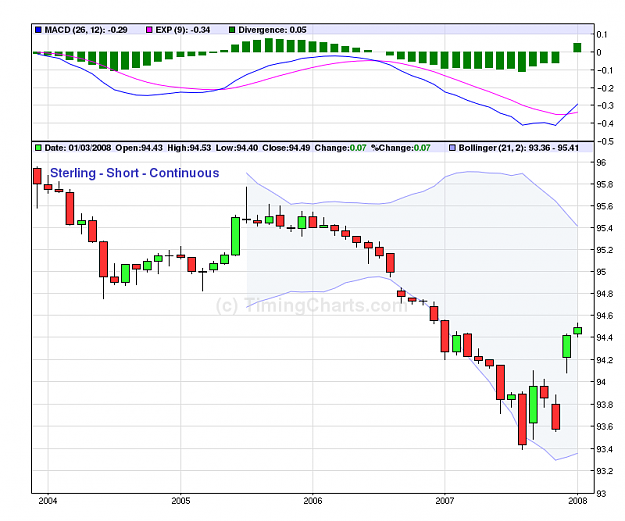Click the Close:94.49 value
The width and height of the screenshot is (625, 521).
pyautogui.click(x=286, y=148)
